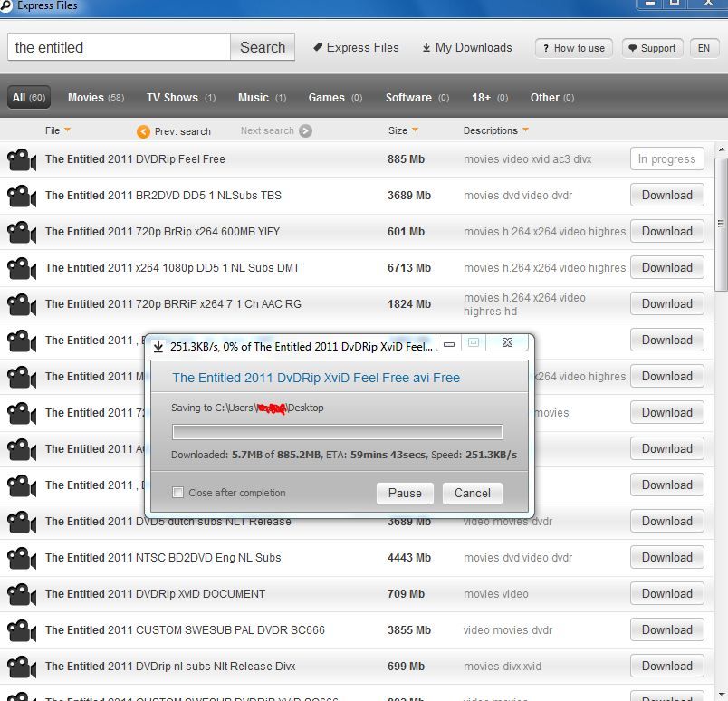Click the camera icon beside 720p BrRip YIFY
Viewport: 728px width, 701px height.
click(x=22, y=233)
